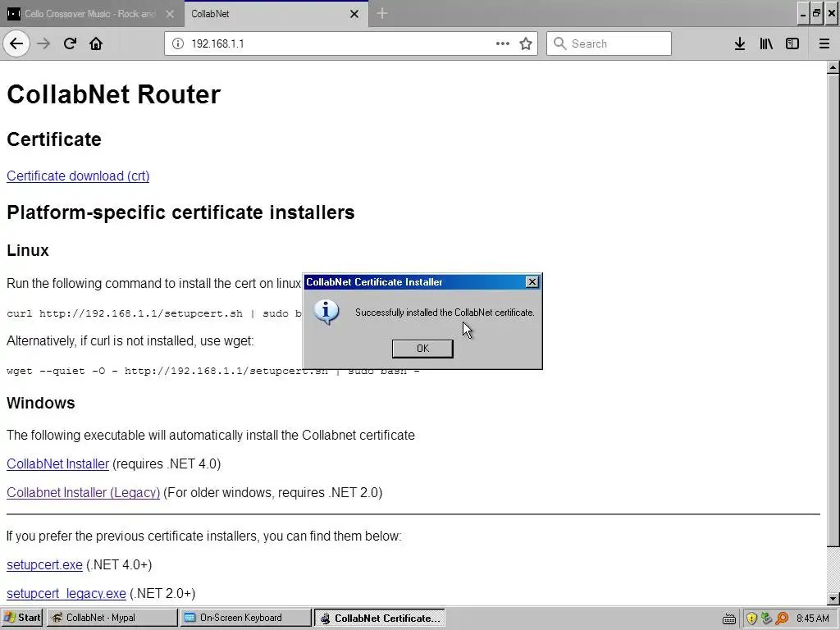Screen dimensions: 840x630
Task: Click the security shield tray icon
Action: (x=751, y=619)
